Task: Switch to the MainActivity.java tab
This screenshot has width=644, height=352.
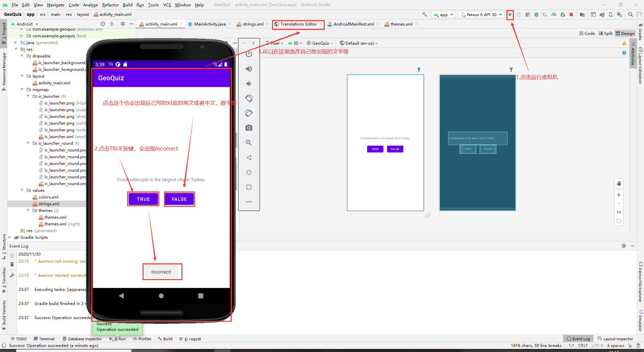Action: pos(209,24)
